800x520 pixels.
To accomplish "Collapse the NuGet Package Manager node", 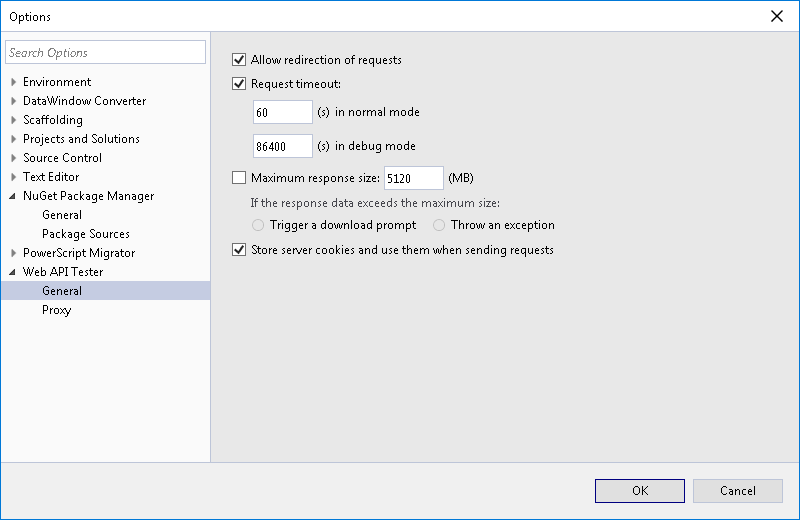I will point(13,196).
